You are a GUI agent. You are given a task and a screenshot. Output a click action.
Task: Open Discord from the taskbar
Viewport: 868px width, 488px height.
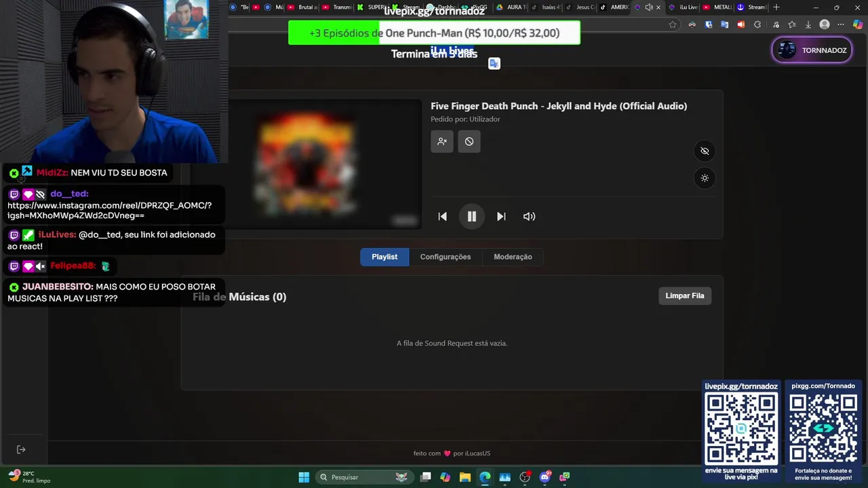pos(545,477)
